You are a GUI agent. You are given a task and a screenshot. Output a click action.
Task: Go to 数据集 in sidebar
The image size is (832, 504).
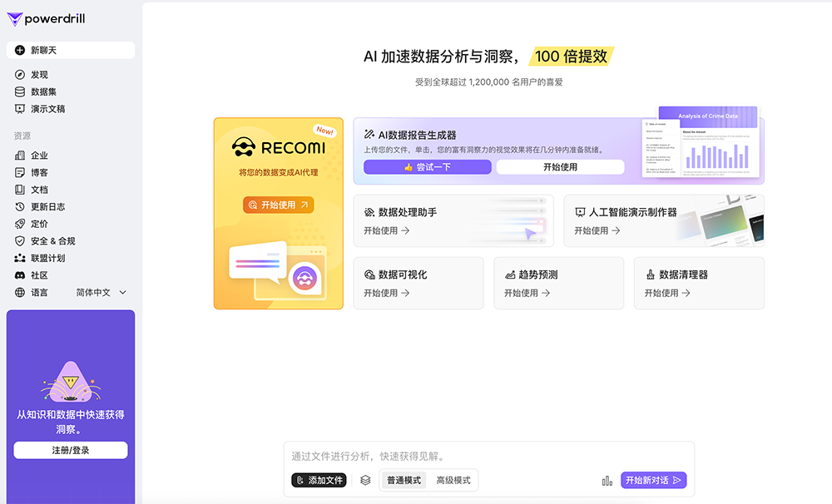[71, 91]
